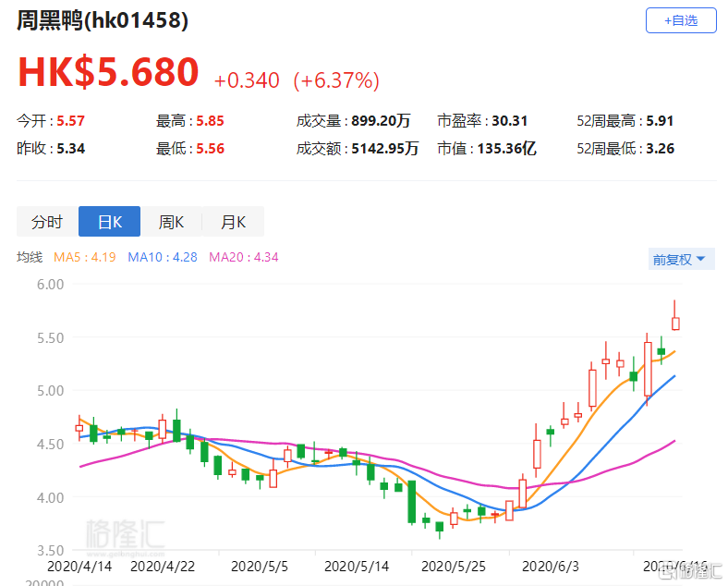Click the market cap value 135.36亿
This screenshot has height=586, width=728.
(507, 149)
